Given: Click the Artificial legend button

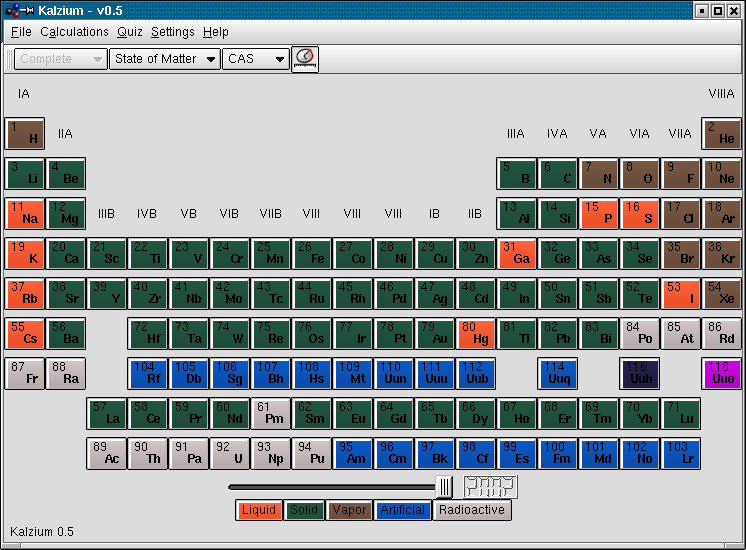Looking at the screenshot, I should coord(402,510).
